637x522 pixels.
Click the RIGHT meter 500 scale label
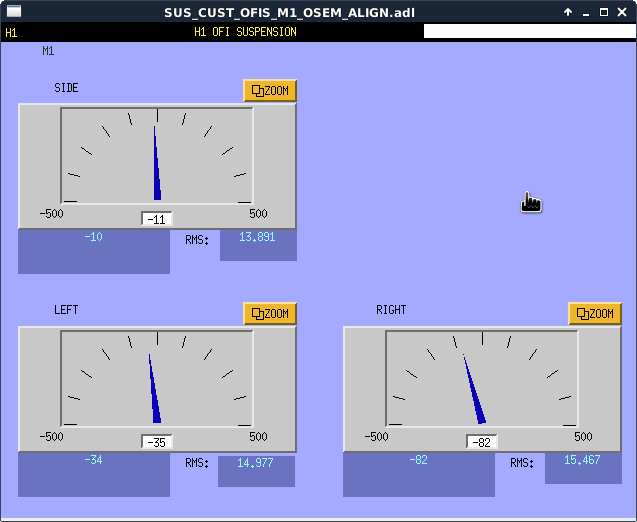pyautogui.click(x=583, y=437)
